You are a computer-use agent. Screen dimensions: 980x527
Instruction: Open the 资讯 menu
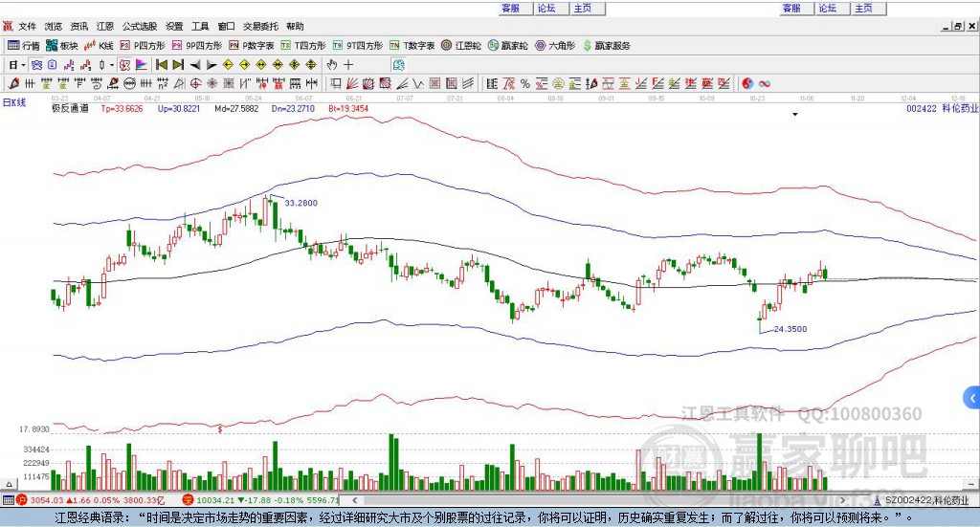pos(78,26)
